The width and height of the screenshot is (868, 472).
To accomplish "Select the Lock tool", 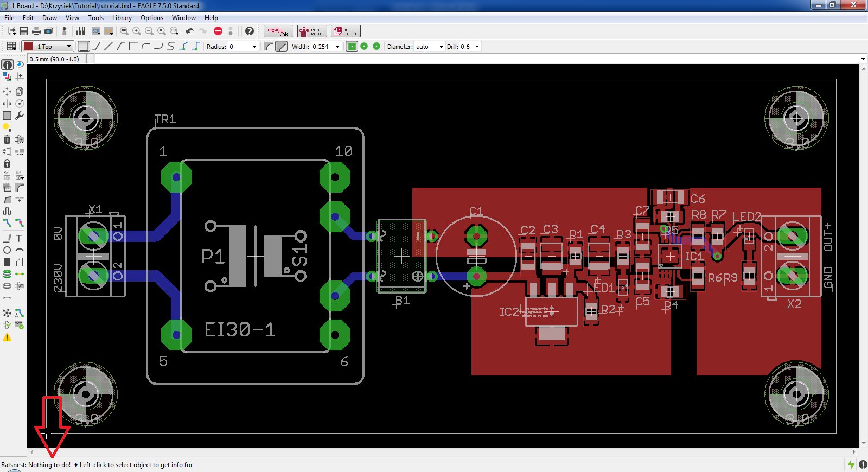I will pyautogui.click(x=7, y=163).
